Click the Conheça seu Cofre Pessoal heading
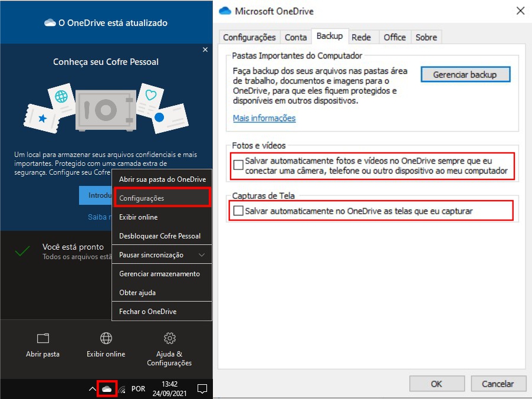The image size is (532, 399). coord(106,62)
